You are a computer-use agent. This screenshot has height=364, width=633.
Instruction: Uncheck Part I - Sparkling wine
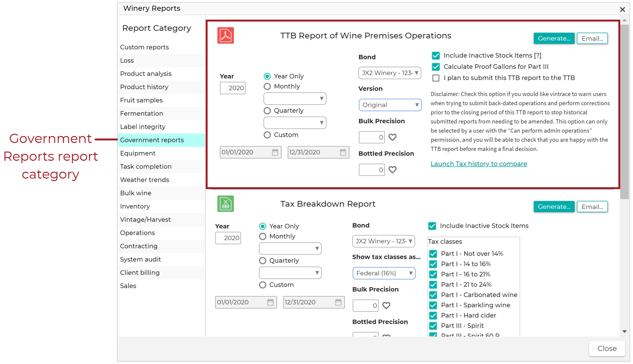click(x=433, y=305)
